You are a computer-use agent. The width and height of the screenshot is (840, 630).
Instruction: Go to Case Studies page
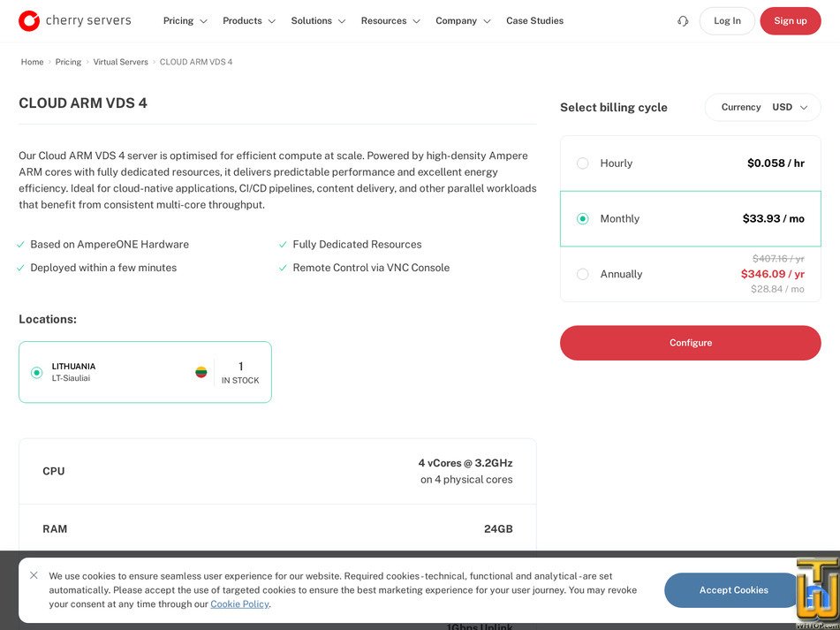534,21
